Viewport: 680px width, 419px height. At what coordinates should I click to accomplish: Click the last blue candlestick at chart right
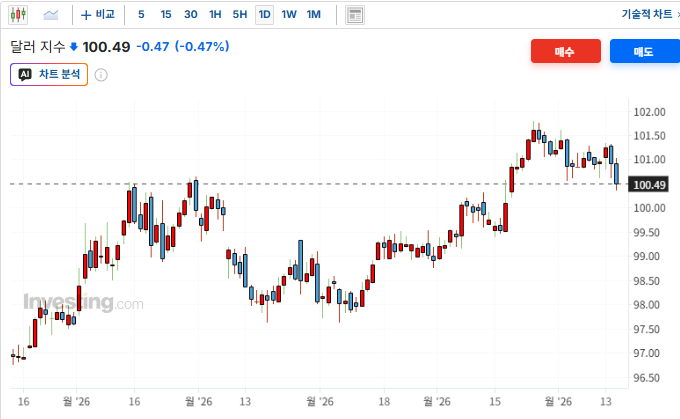[x=616, y=173]
